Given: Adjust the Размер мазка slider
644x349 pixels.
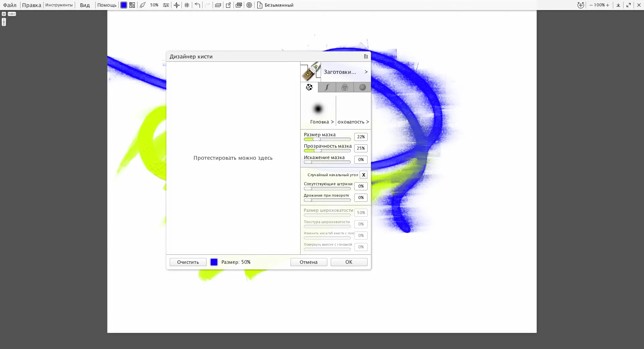Looking at the screenshot, I should click(x=327, y=139).
